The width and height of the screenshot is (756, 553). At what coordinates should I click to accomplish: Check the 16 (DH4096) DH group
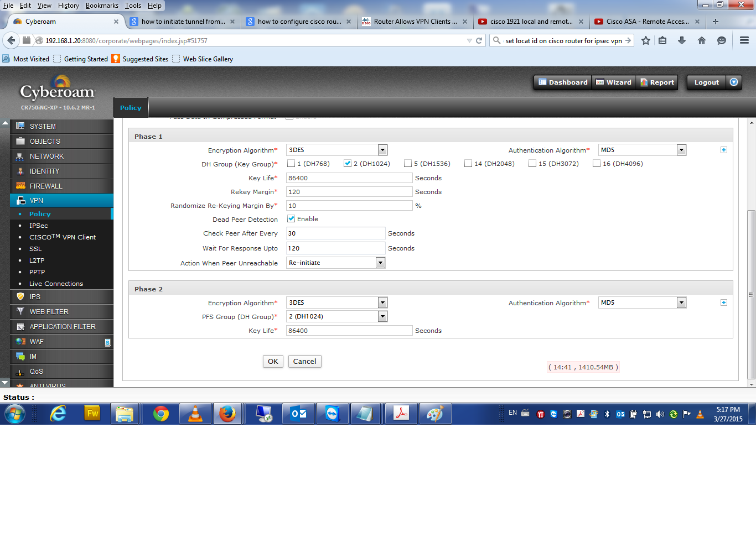coord(597,163)
